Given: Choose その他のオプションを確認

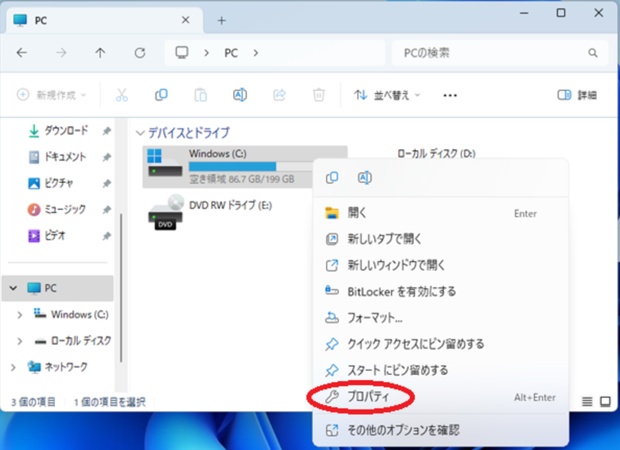Looking at the screenshot, I should pos(440,430).
